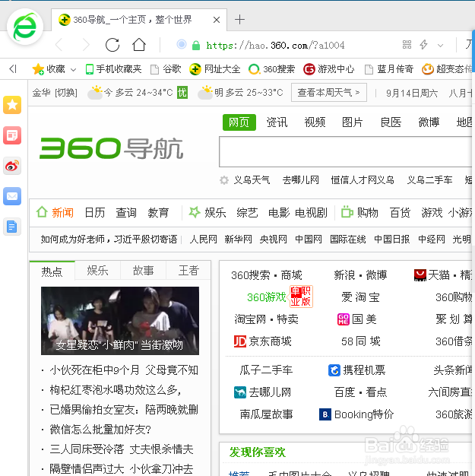Switch to the 王者 news tab
The image size is (475, 476).
(188, 270)
